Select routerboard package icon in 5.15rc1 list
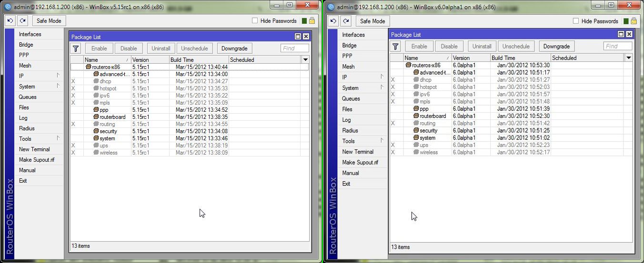Screen dimensions: 644x263 coord(96,117)
